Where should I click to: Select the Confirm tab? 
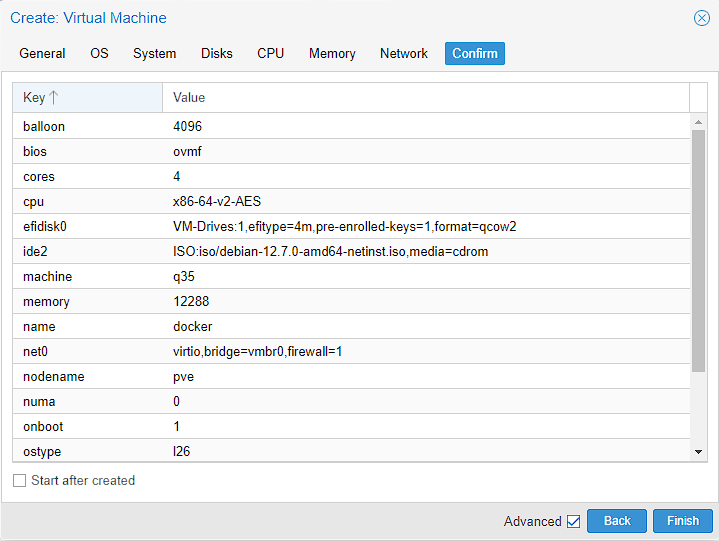tap(474, 54)
